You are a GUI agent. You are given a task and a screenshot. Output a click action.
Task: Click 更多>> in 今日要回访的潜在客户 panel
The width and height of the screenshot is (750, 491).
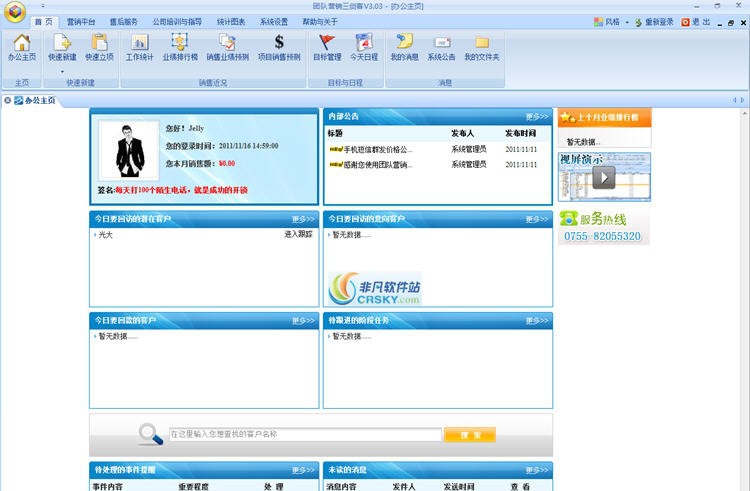tap(304, 219)
